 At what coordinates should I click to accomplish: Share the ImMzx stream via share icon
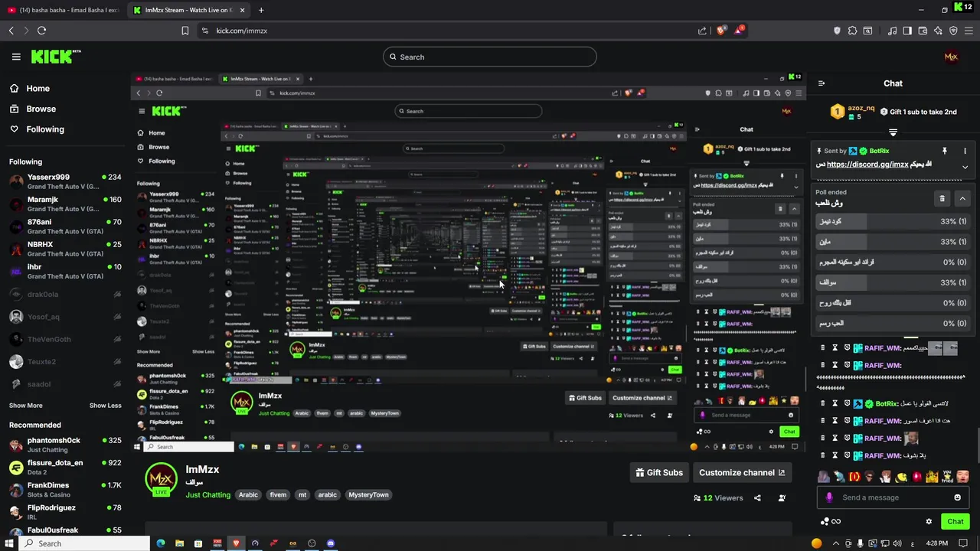coord(757,498)
